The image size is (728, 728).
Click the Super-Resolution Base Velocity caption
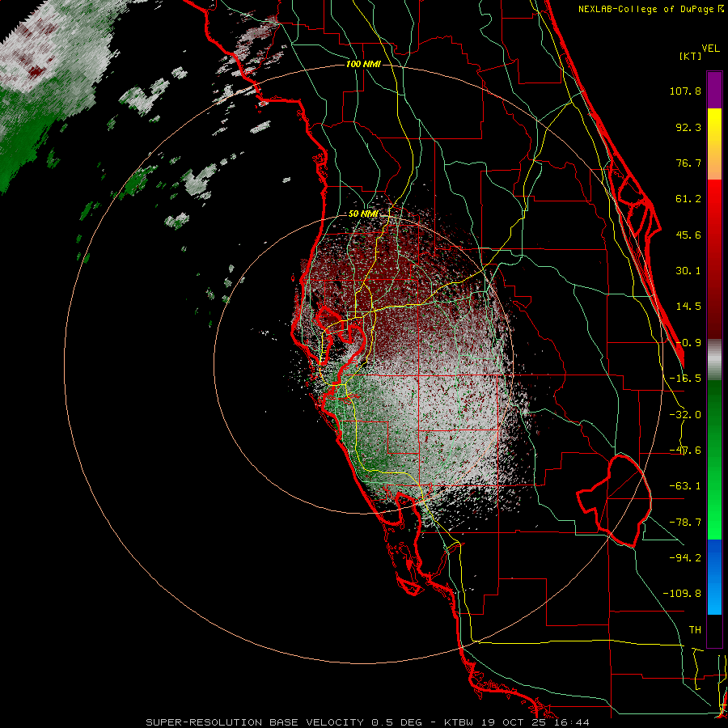tap(368, 722)
